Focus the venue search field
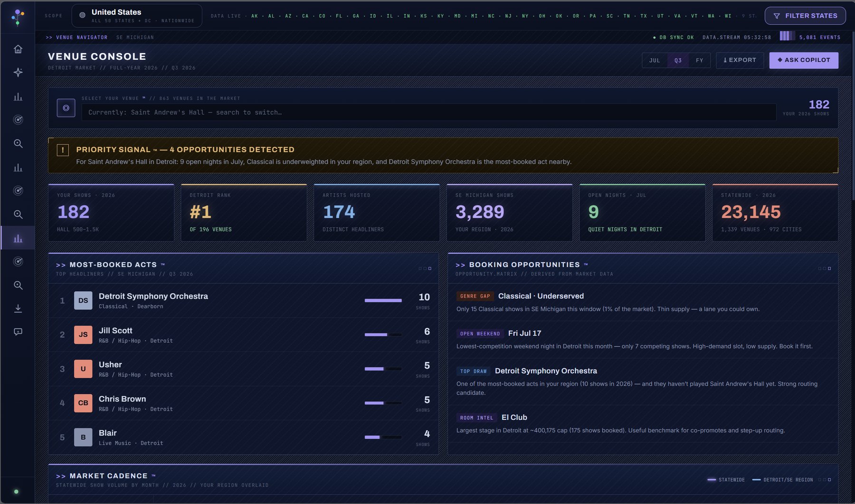855x504 pixels. tap(429, 113)
